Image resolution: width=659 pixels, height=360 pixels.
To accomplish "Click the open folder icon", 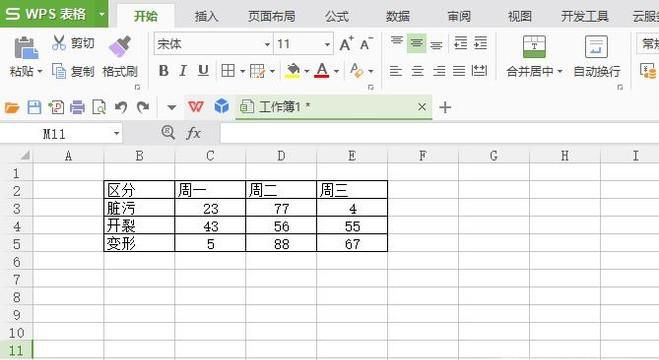I will coord(12,108).
